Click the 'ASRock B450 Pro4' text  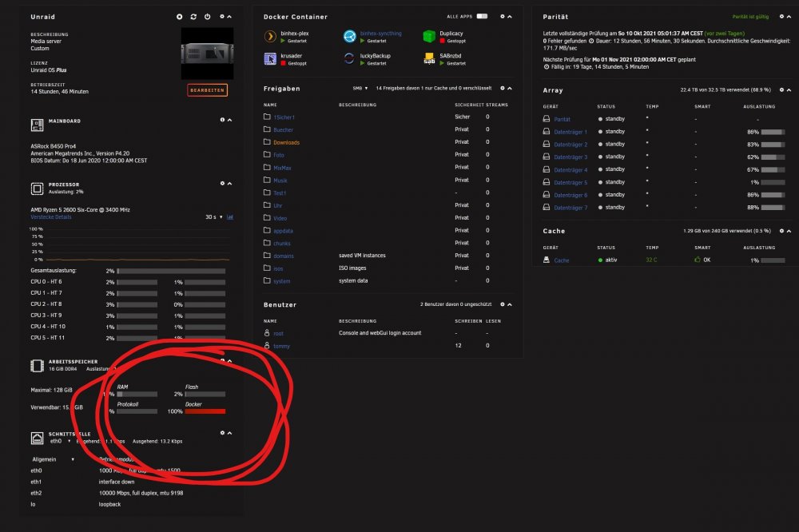click(53, 146)
